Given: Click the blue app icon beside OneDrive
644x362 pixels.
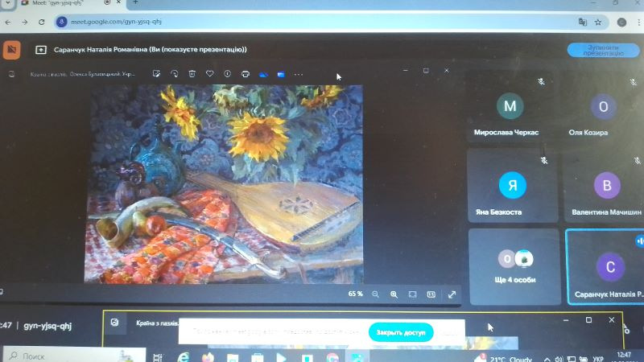Looking at the screenshot, I should point(281,74).
